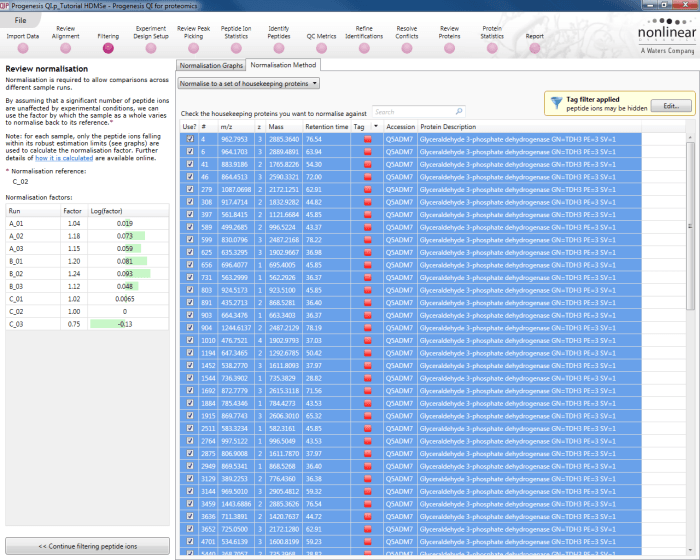The image size is (700, 560).
Task: Sort by the Retention time column header
Action: tap(327, 126)
